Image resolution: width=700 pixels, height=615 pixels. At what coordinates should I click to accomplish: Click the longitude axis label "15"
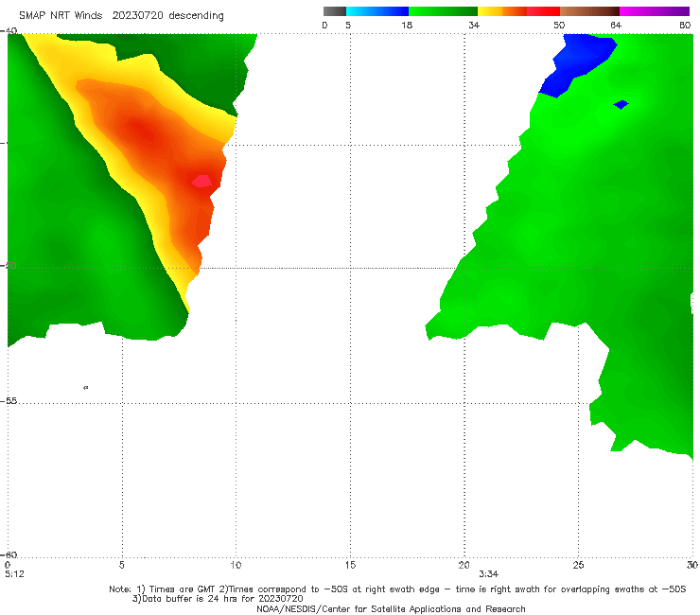tap(350, 565)
